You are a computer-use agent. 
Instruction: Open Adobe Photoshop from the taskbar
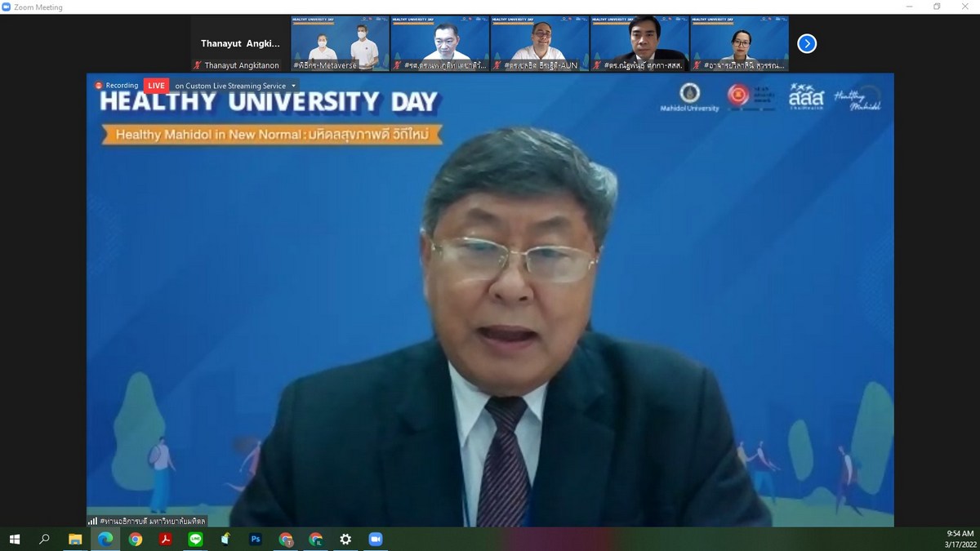click(256, 539)
